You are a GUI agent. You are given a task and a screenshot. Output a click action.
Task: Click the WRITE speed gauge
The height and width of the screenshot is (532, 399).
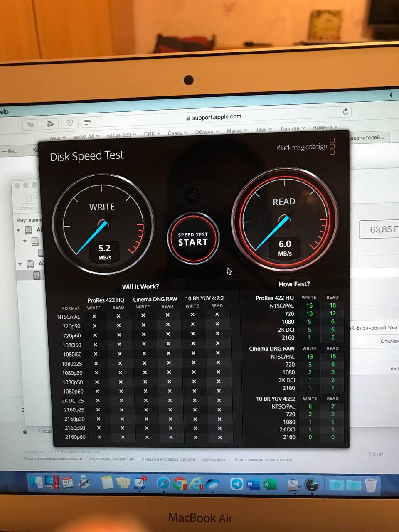point(103,225)
